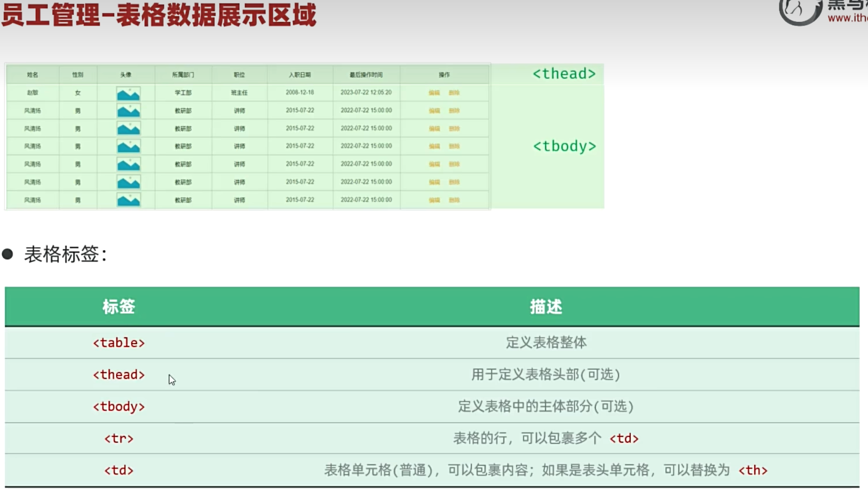
Task: Click the avatar image in 赵敏's row
Action: (x=128, y=93)
